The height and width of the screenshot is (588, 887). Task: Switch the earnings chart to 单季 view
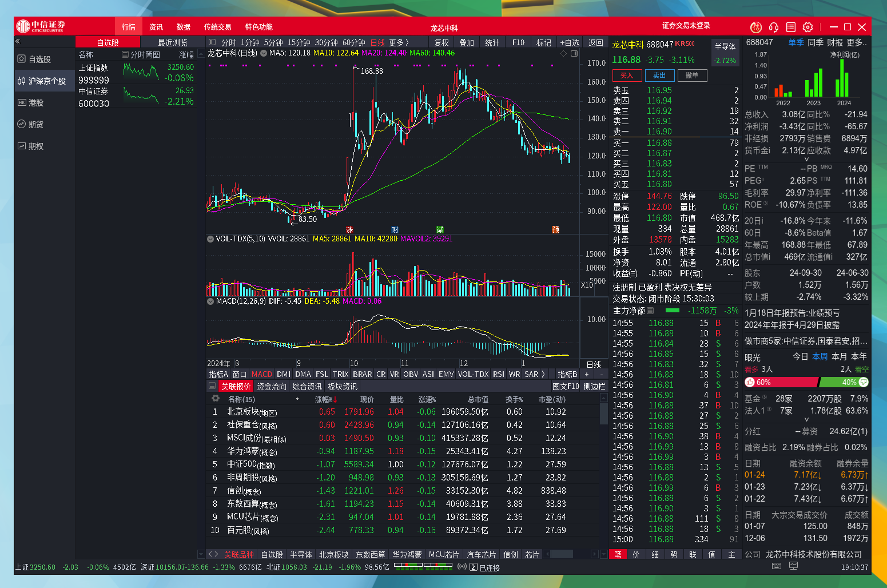click(x=796, y=42)
